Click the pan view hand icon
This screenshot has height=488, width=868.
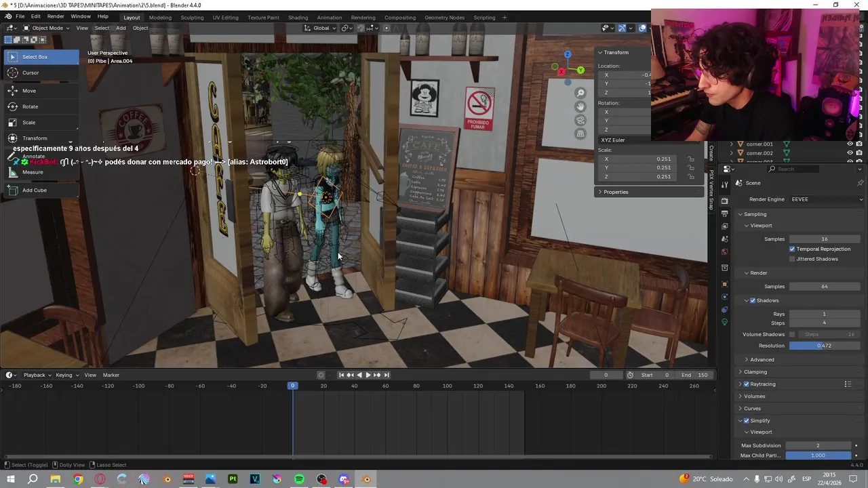click(x=580, y=106)
